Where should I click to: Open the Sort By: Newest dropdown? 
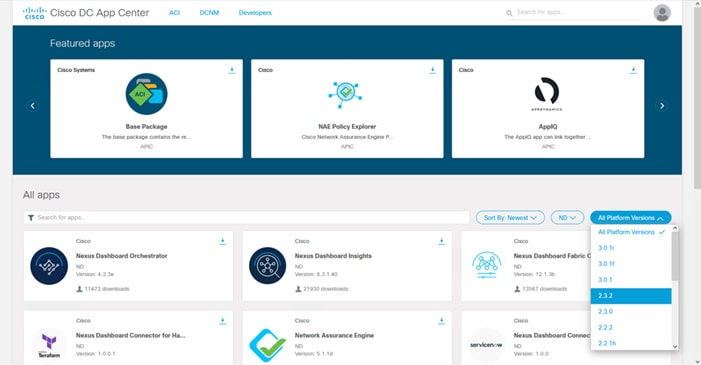(x=510, y=218)
